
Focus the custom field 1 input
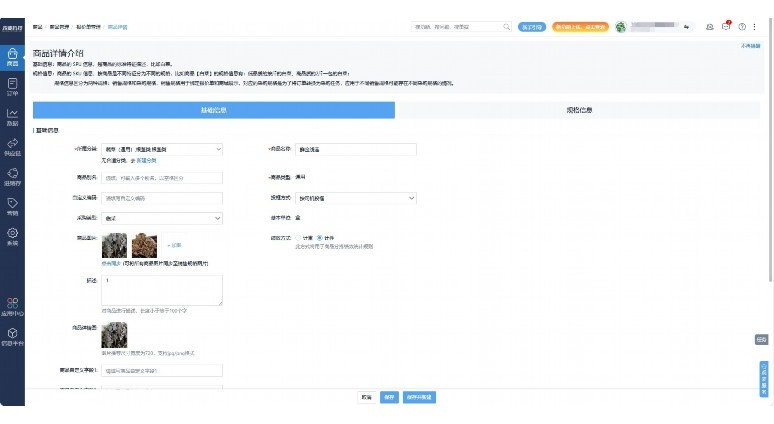(x=162, y=370)
